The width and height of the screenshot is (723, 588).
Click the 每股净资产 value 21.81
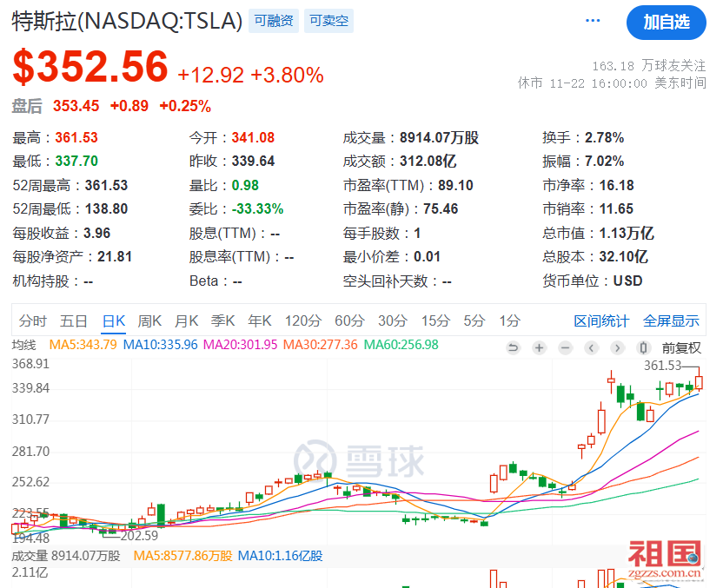(115, 257)
